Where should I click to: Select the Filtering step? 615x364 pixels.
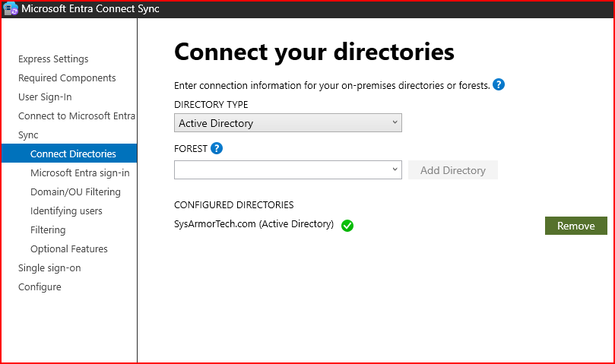48,229
